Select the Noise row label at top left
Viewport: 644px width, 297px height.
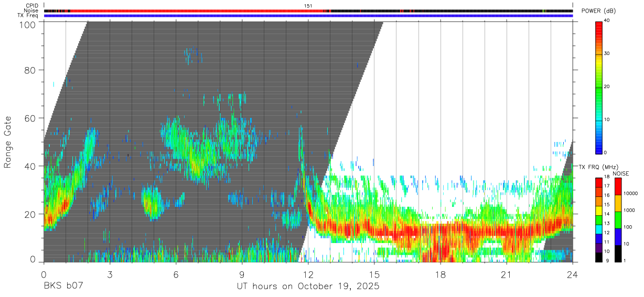[31, 10]
